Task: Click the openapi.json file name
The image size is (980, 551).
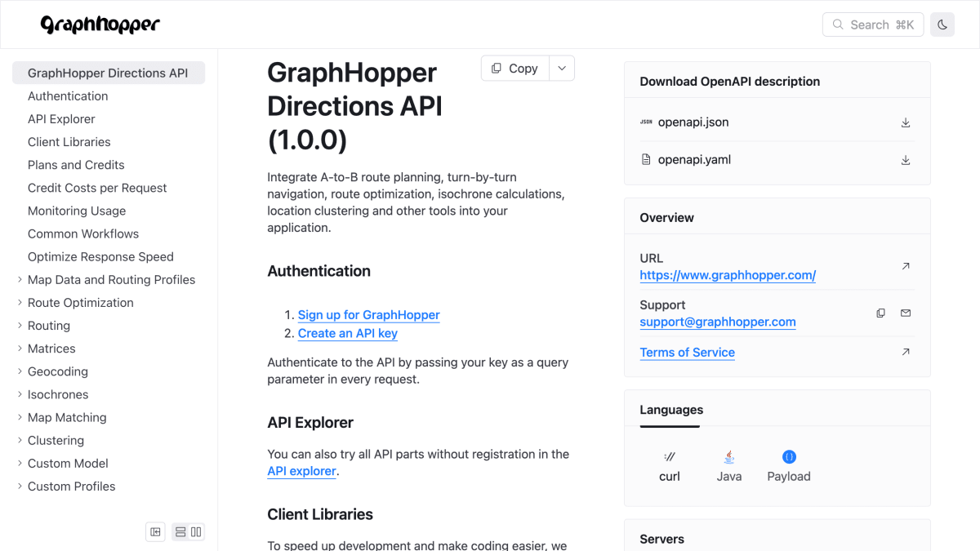Action: [693, 122]
